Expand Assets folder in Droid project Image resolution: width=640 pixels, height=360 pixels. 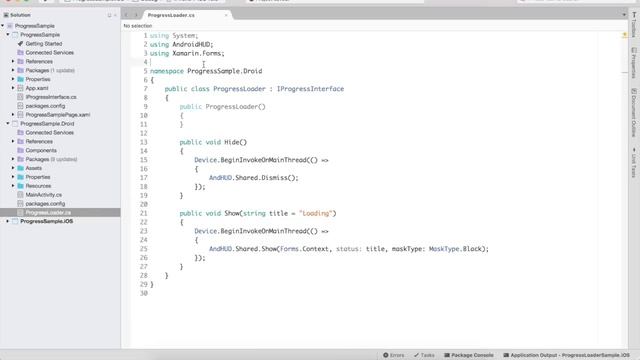point(13,168)
